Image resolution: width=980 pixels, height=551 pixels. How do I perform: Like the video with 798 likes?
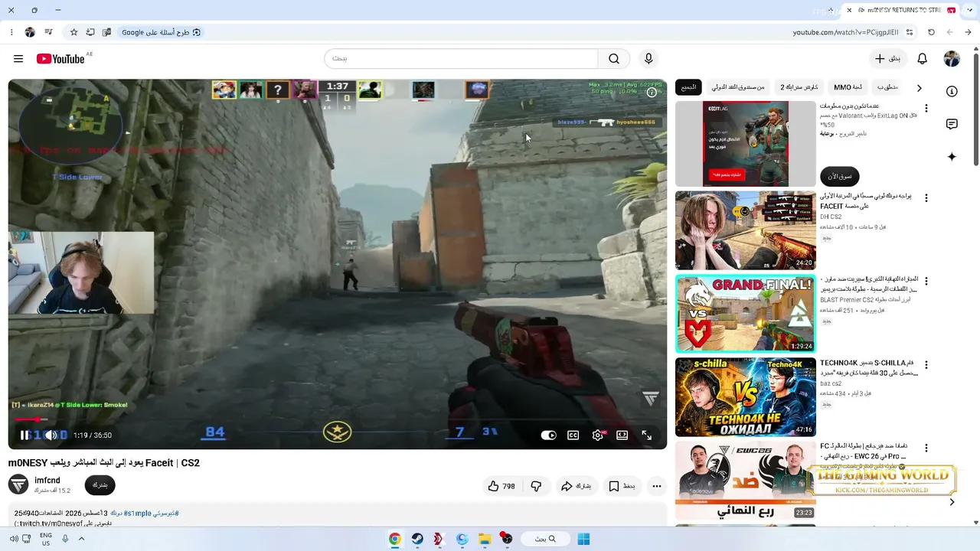[x=501, y=486]
